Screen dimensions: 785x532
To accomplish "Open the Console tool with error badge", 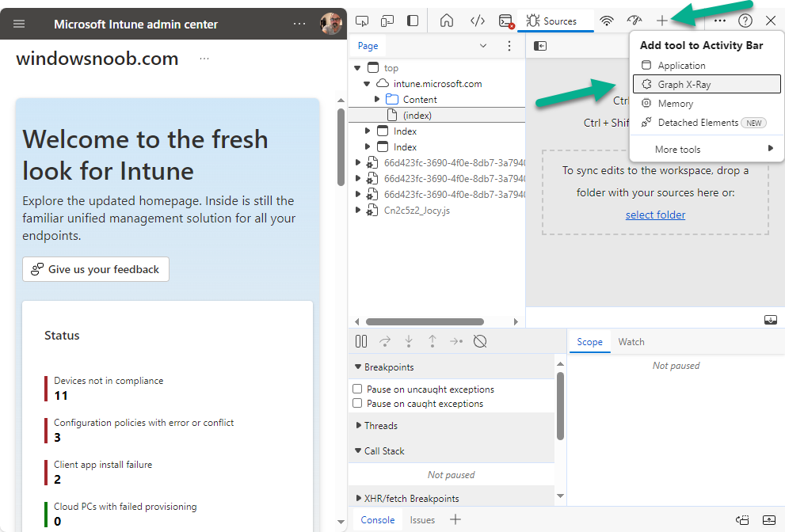I will pyautogui.click(x=506, y=21).
